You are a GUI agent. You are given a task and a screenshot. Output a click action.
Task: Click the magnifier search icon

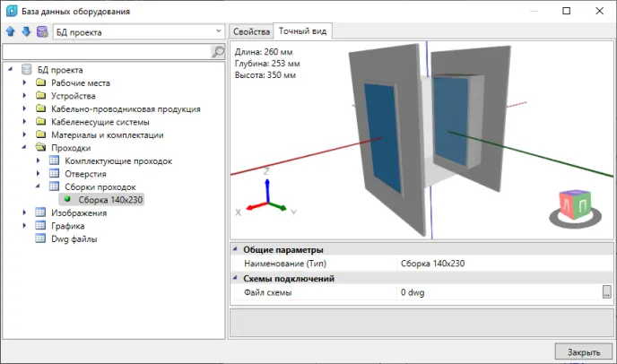tap(217, 52)
